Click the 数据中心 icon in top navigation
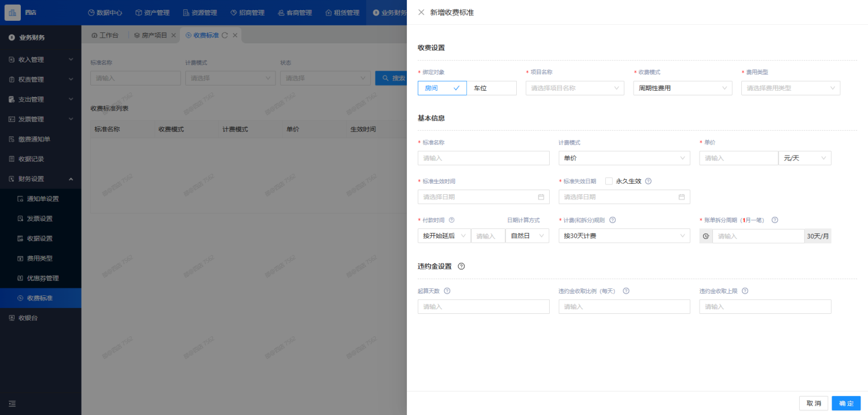The height and width of the screenshot is (415, 868). point(91,13)
